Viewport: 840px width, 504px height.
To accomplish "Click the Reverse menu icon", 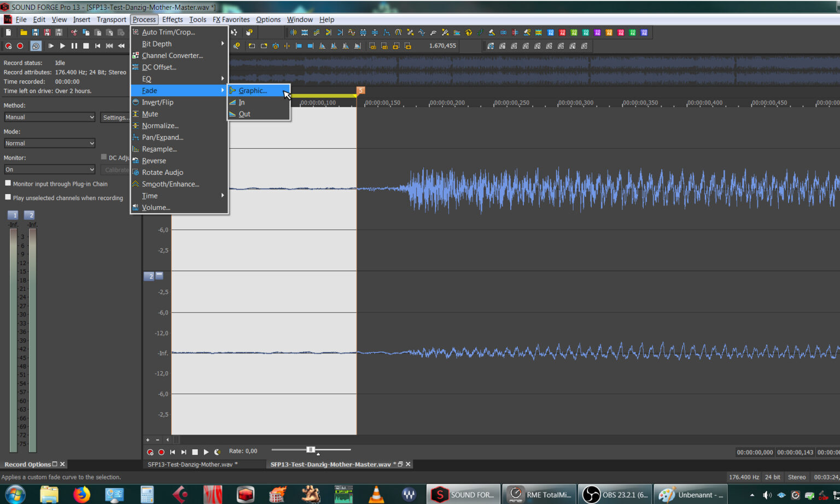I will coord(136,161).
